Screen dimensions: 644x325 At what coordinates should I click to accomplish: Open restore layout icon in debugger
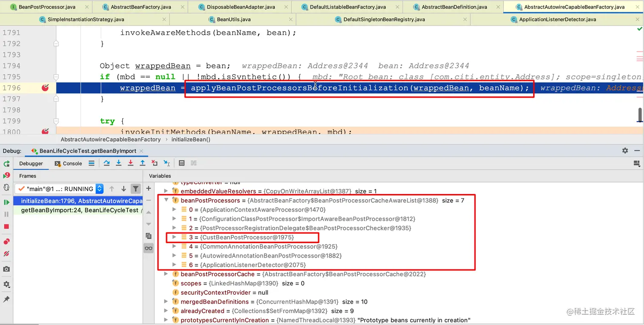click(x=637, y=163)
